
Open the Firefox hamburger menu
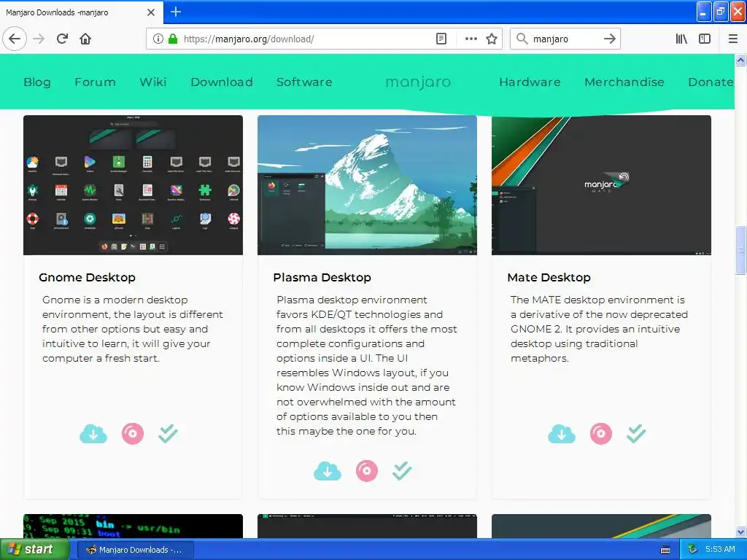(x=732, y=39)
